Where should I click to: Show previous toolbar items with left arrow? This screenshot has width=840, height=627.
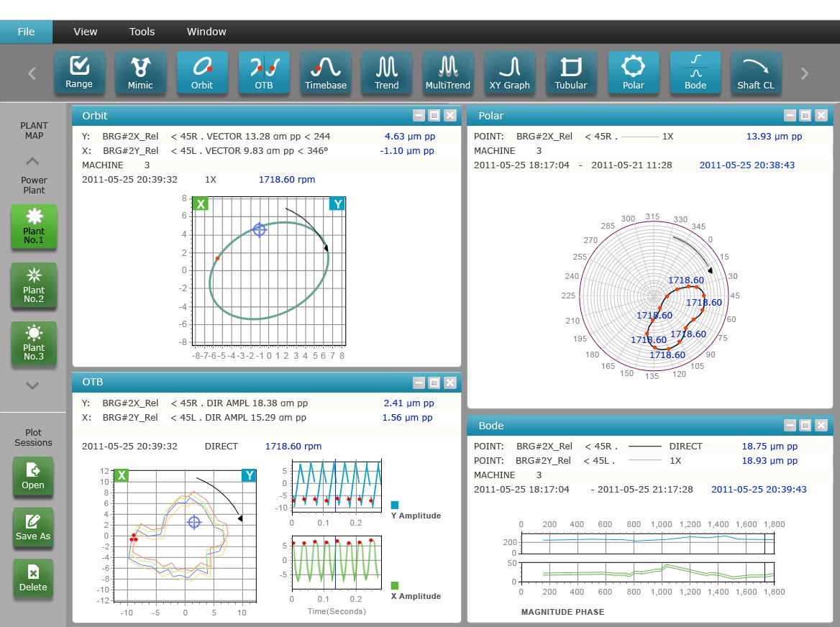(x=32, y=73)
